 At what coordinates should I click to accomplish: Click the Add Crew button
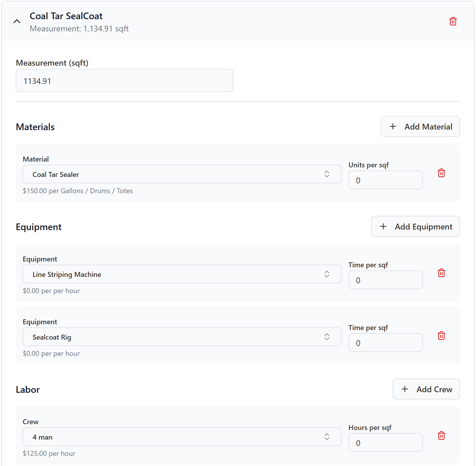point(426,389)
